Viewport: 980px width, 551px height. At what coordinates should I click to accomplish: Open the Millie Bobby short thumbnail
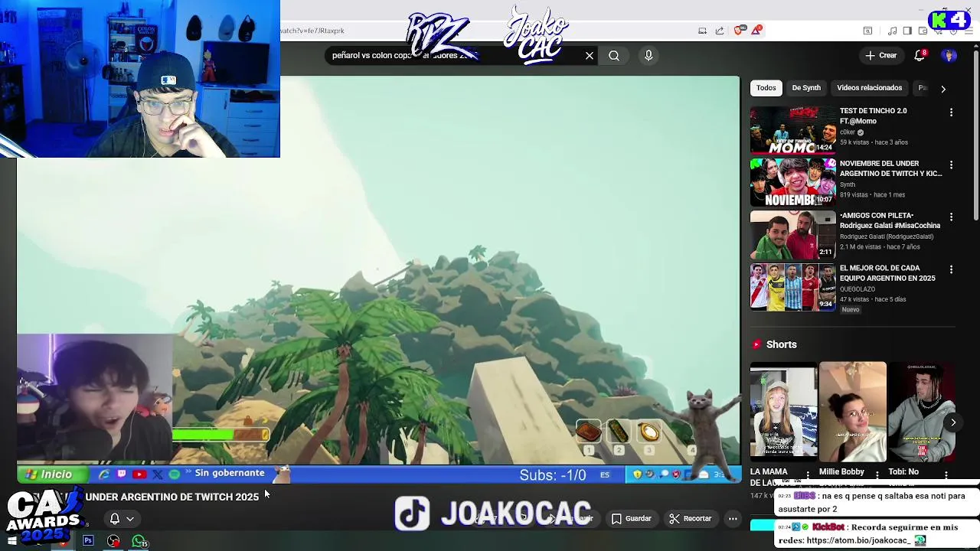tap(852, 412)
